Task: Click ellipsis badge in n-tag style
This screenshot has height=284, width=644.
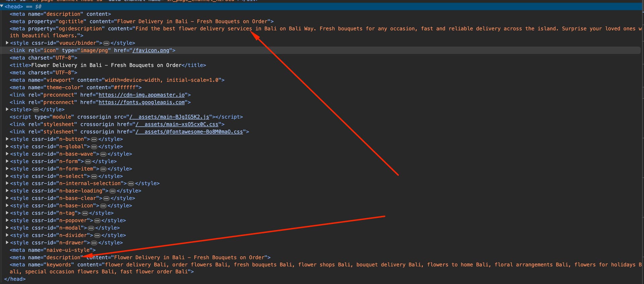Action: coord(85,213)
